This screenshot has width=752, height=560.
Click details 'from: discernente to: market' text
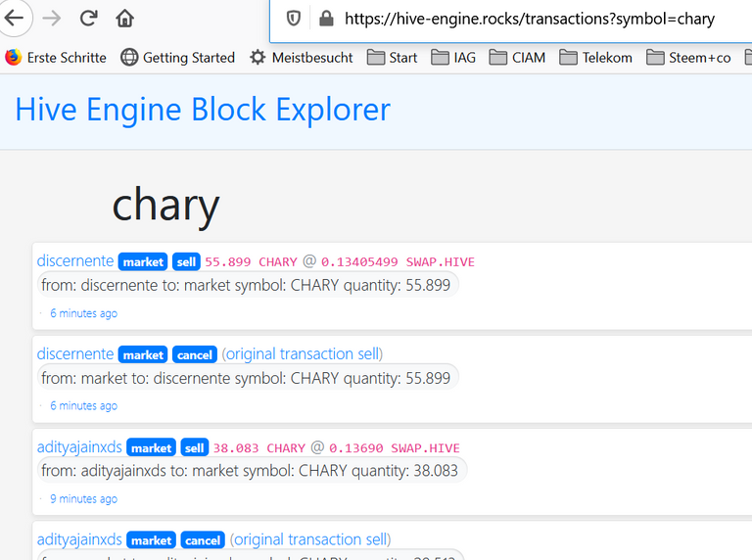tap(246, 285)
